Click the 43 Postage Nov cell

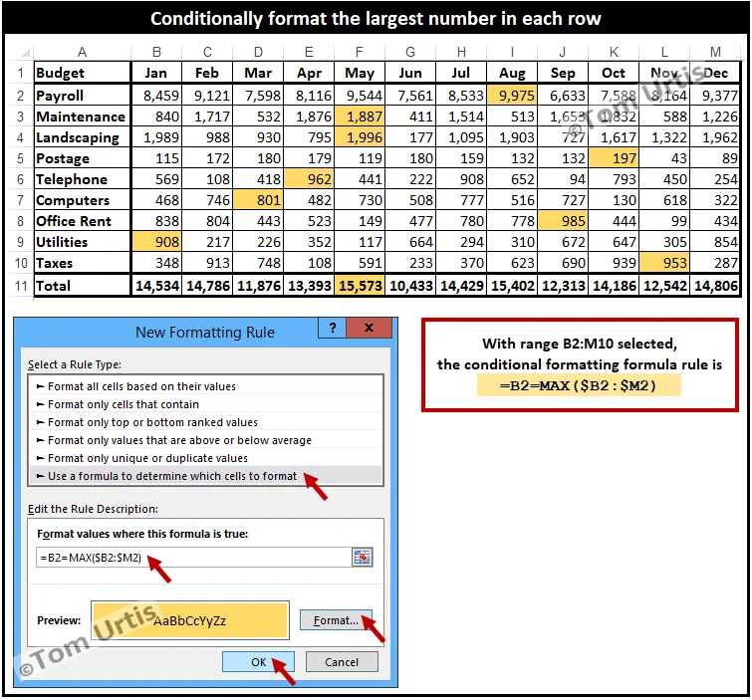pos(664,158)
